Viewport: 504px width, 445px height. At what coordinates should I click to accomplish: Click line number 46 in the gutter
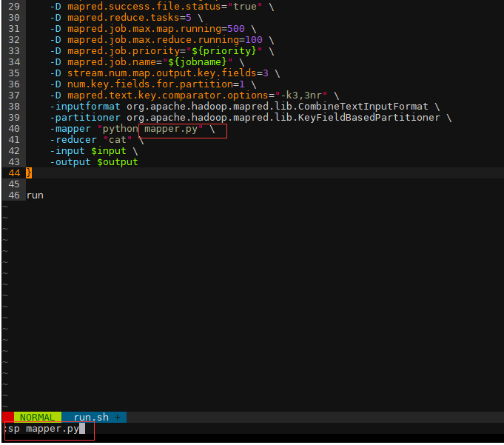pos(14,195)
